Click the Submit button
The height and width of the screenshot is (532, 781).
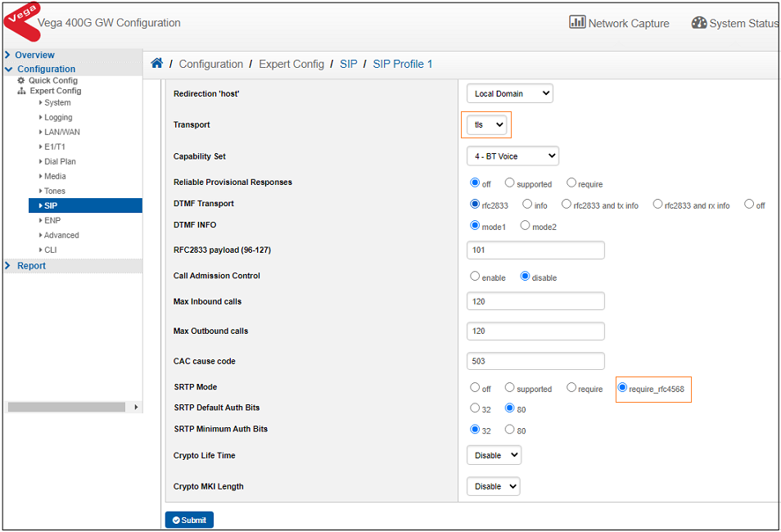tap(189, 520)
